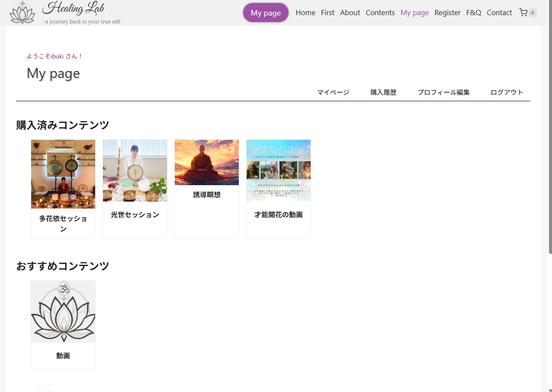Click the Healing Lab site title

(73, 8)
